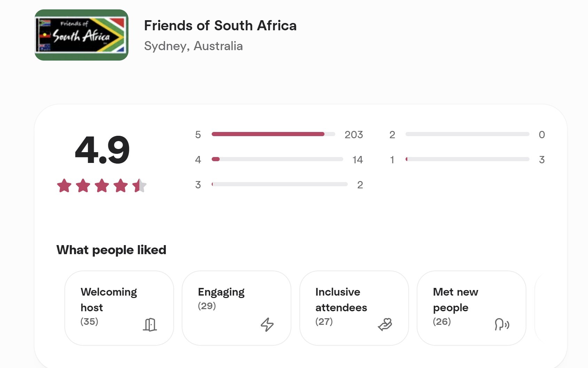Click the 4-star rating progress bar
This screenshot has width=588, height=368.
pos(277,159)
